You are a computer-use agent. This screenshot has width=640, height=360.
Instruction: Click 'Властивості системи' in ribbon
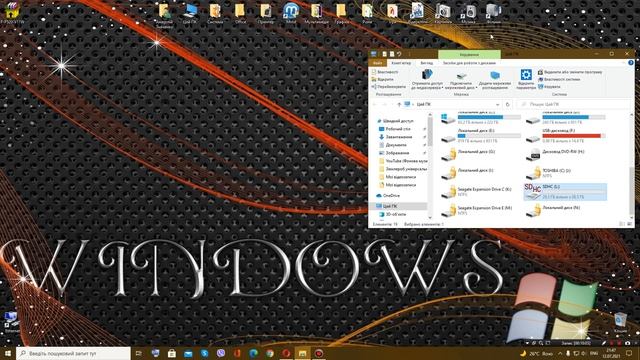point(559,79)
